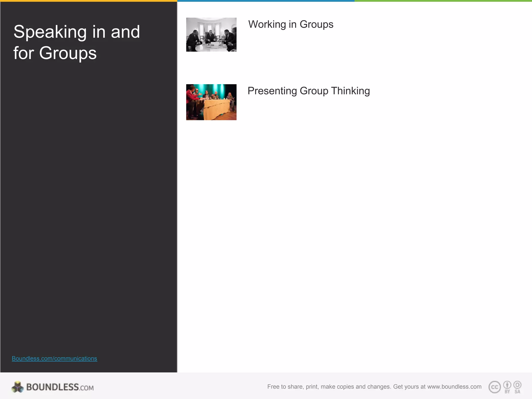This screenshot has width=532, height=399.
Task: Click the Presenting Group Thinking thumbnail image
Action: (x=211, y=102)
